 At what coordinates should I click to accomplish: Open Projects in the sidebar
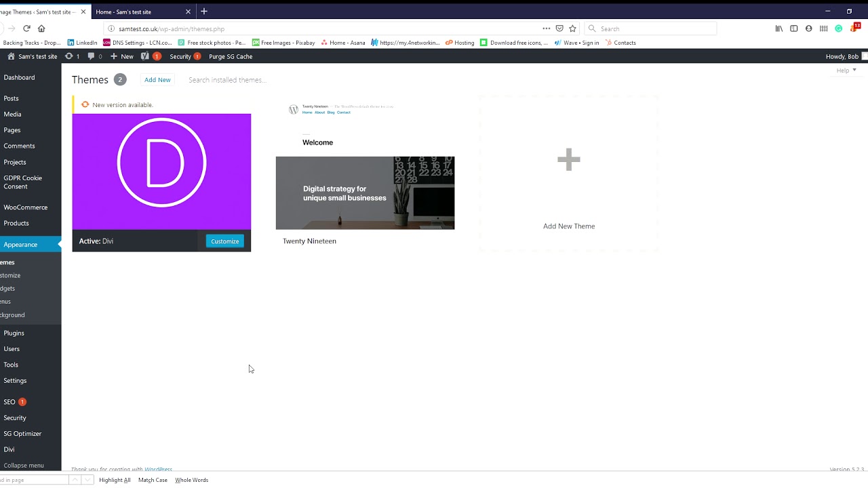(14, 162)
